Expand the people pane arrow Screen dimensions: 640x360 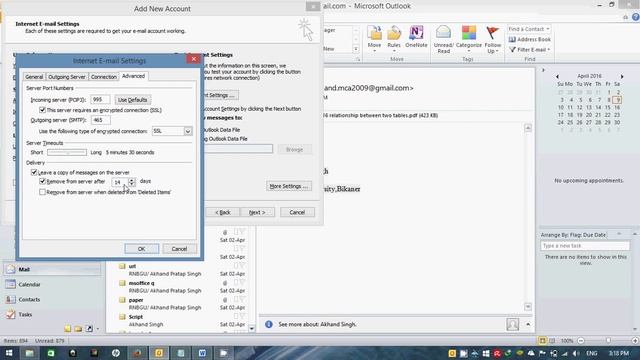click(528, 324)
